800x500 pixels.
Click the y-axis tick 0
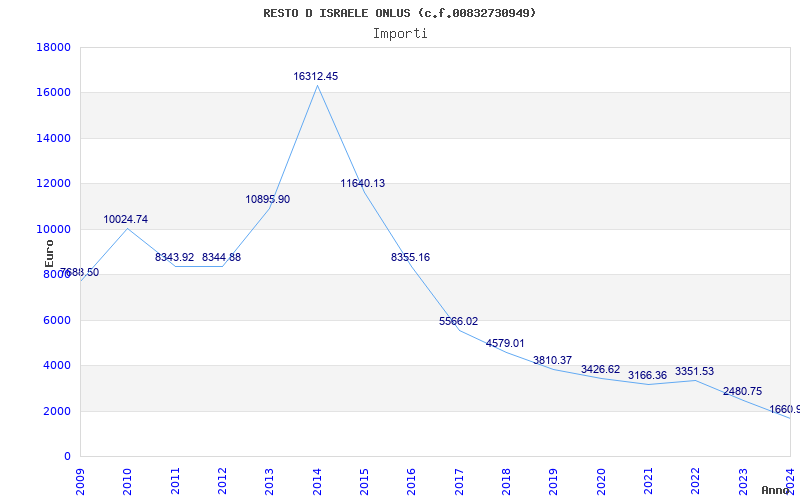pyautogui.click(x=67, y=457)
